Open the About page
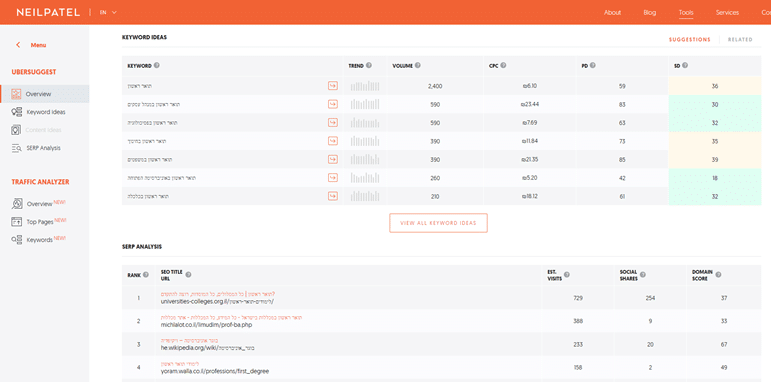The height and width of the screenshot is (382, 771). click(x=613, y=12)
